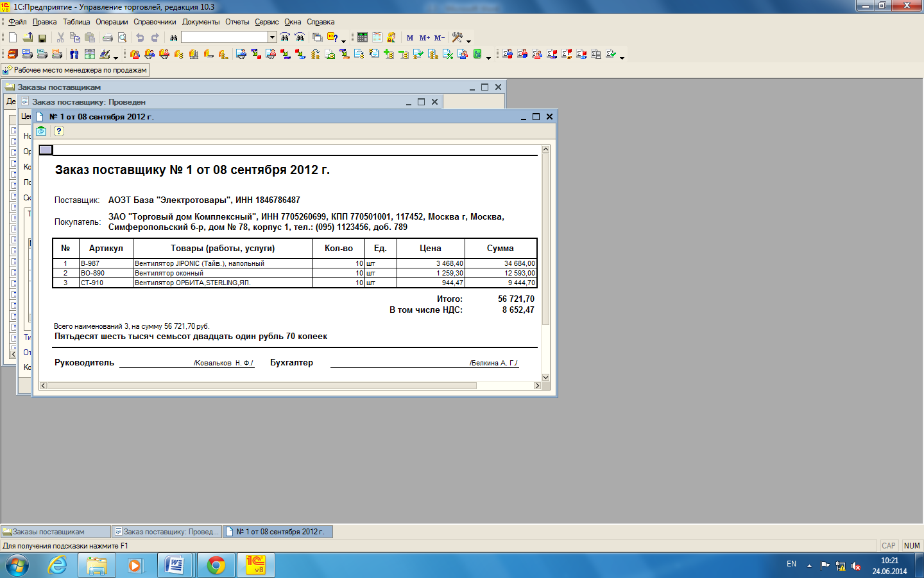Click the Paste clipboard icon
This screenshot has height=578, width=924.
[x=90, y=37]
